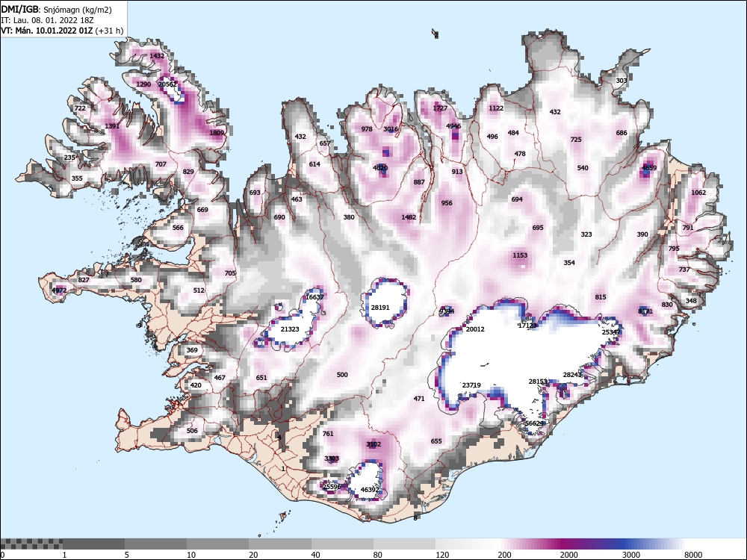Click the snow value '1809'
Screen dimensions: 747x560
click(217, 133)
